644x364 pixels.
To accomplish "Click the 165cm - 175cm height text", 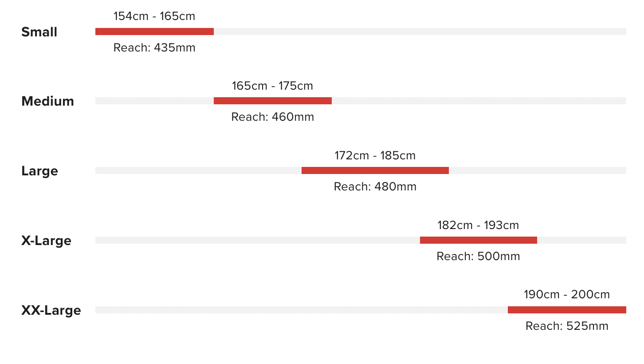I will [272, 86].
